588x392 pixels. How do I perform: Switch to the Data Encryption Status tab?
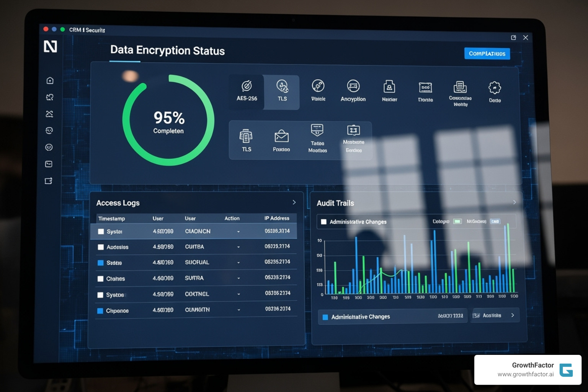tap(167, 51)
